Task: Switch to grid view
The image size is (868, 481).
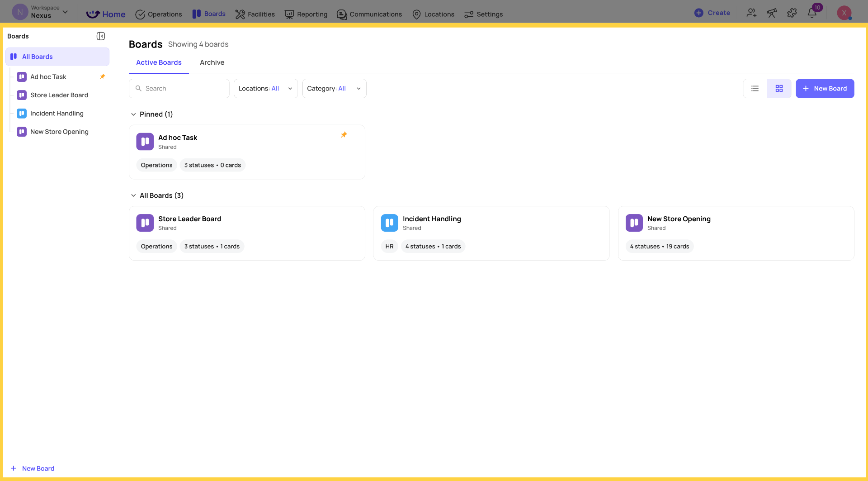Action: point(779,89)
